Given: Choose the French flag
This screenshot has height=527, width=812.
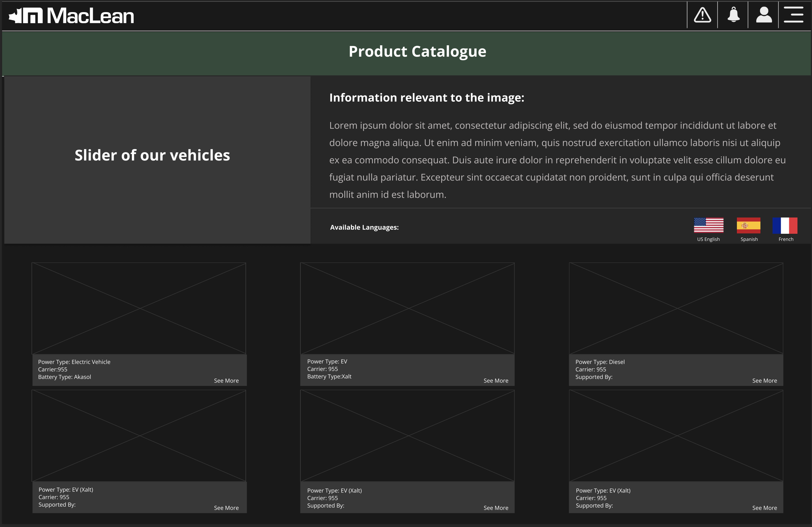Looking at the screenshot, I should pos(785,225).
